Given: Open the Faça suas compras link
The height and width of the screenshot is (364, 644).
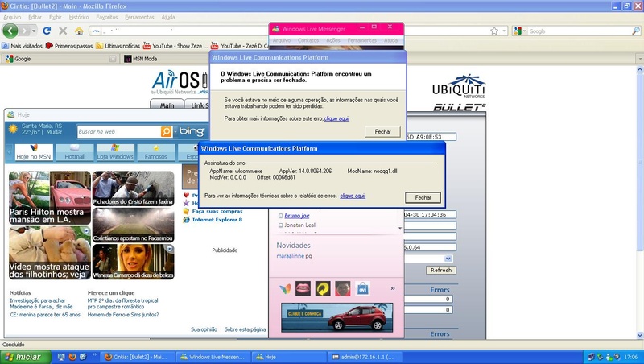Looking at the screenshot, I should pos(217,211).
